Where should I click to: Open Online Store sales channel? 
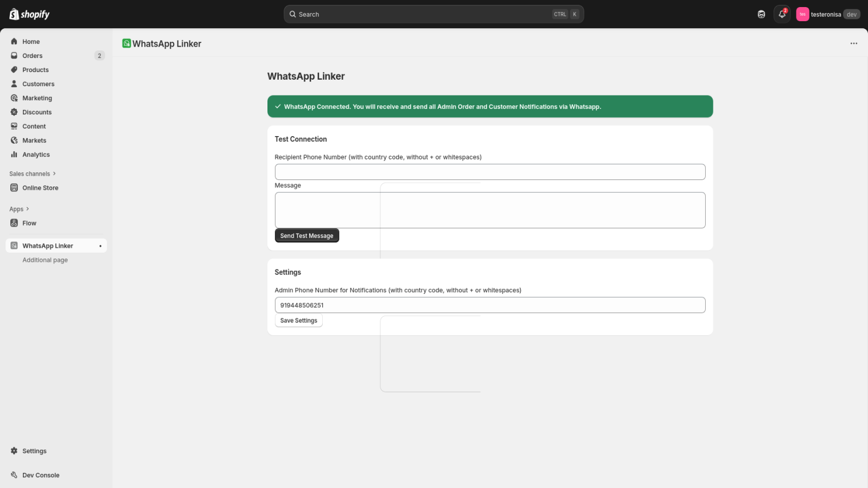40,188
